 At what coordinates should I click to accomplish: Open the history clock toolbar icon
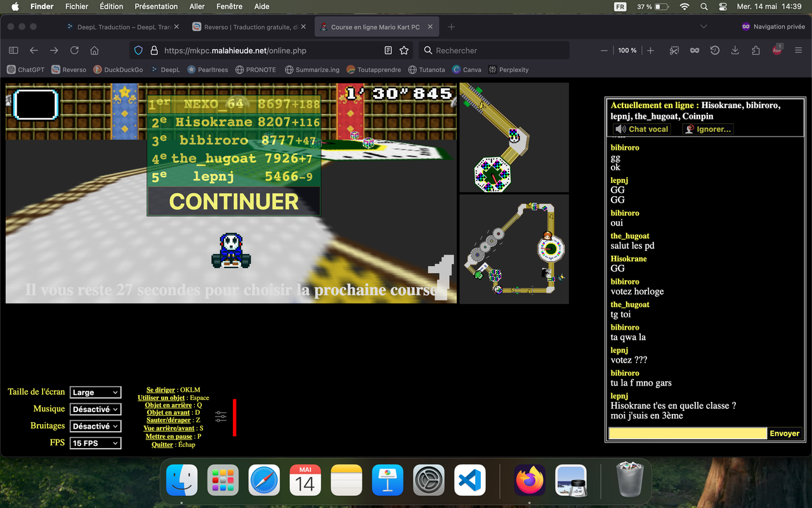pyautogui.click(x=715, y=50)
